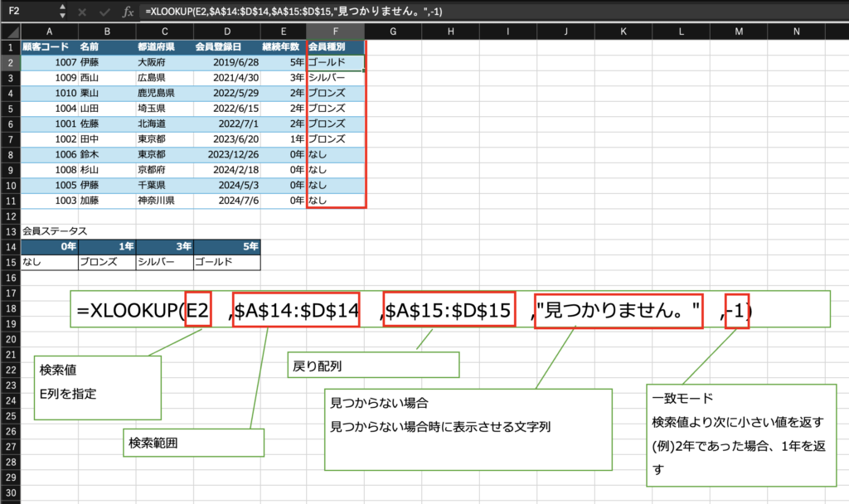This screenshot has height=504, width=849.
Task: Select all cells with the corner triangle
Action: (x=10, y=31)
